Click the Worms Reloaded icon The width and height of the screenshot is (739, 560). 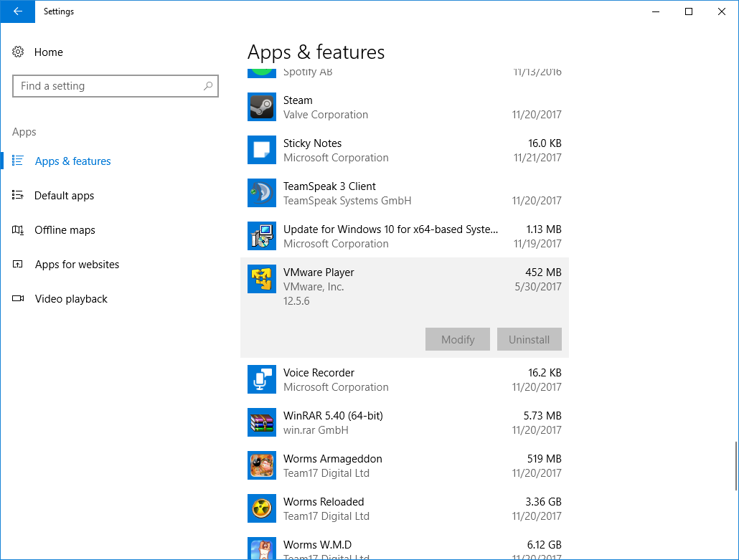click(x=262, y=508)
